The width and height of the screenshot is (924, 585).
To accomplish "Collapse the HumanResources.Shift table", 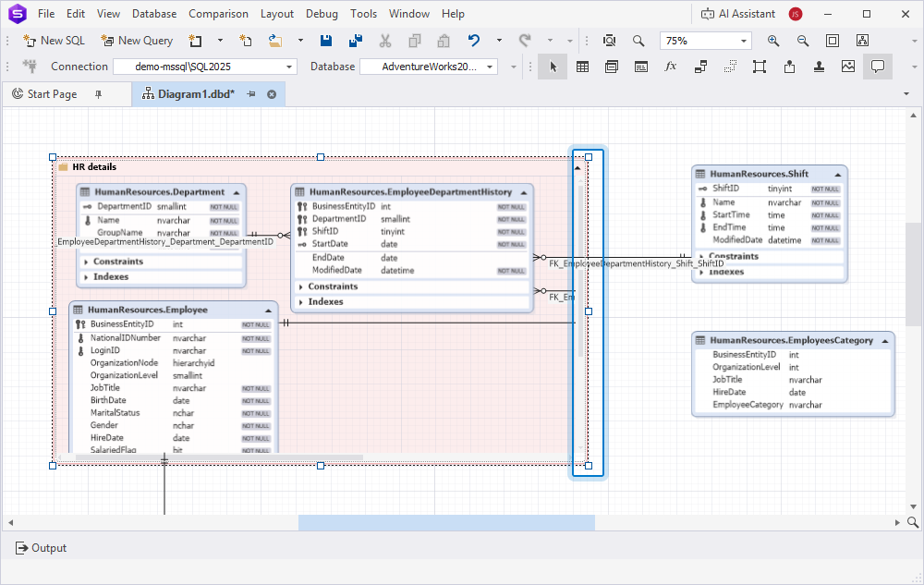I will tap(837, 175).
